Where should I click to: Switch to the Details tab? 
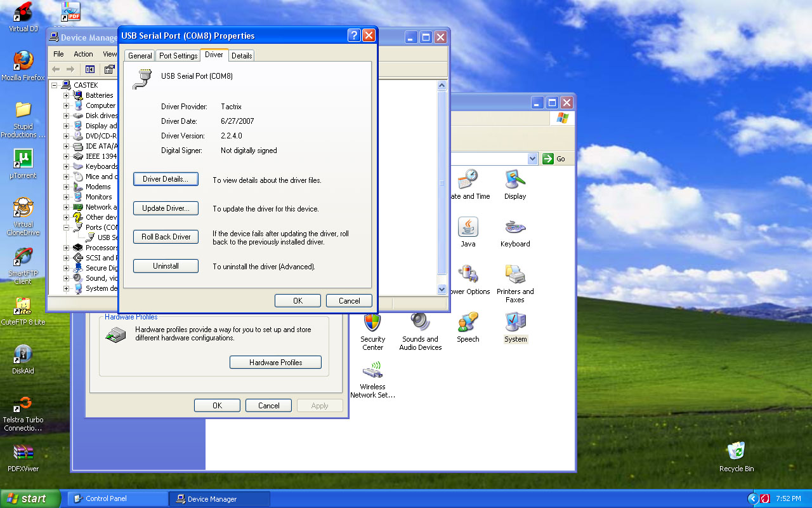pos(242,56)
